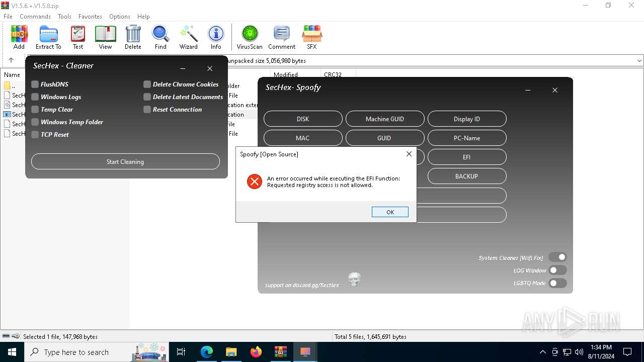Expand the archive path dropdown
This screenshot has width=644, height=362.
click(x=639, y=60)
